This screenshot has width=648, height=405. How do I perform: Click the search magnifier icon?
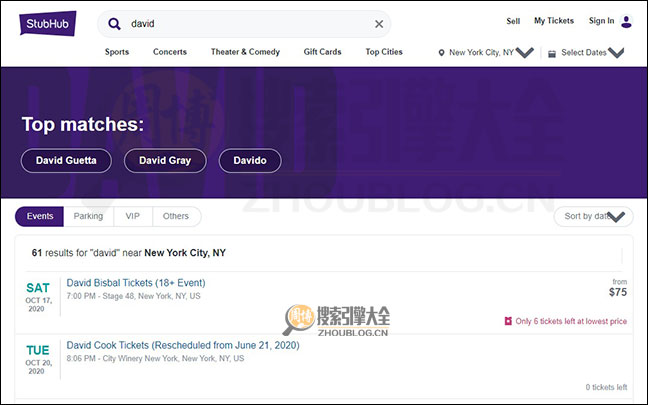[114, 24]
